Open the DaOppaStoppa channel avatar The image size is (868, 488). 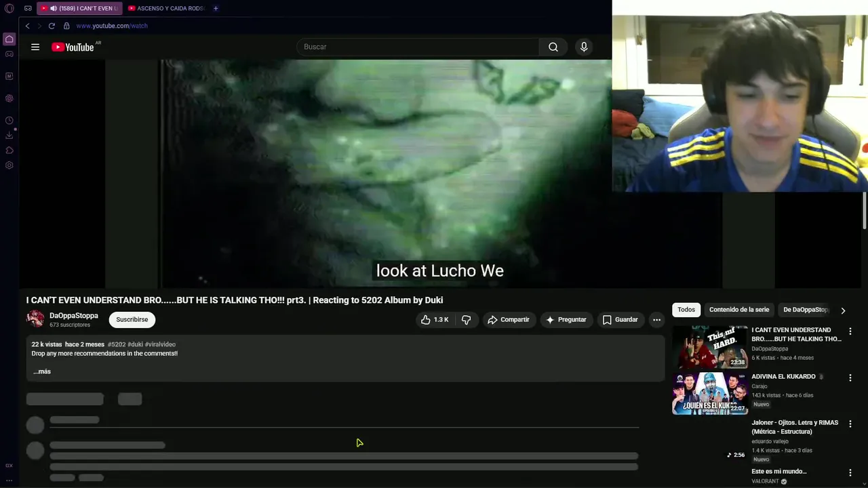tap(35, 319)
